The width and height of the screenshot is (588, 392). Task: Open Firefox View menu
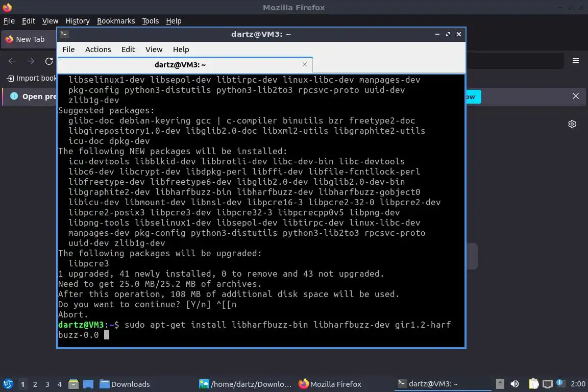(x=50, y=21)
